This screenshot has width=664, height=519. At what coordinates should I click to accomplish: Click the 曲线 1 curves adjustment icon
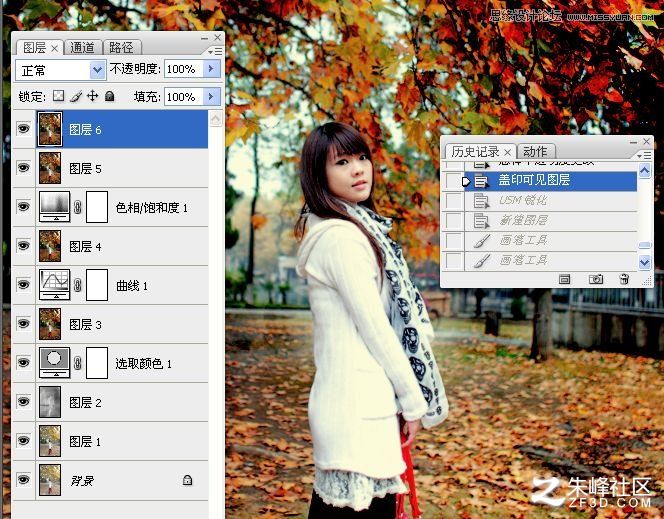(55, 284)
